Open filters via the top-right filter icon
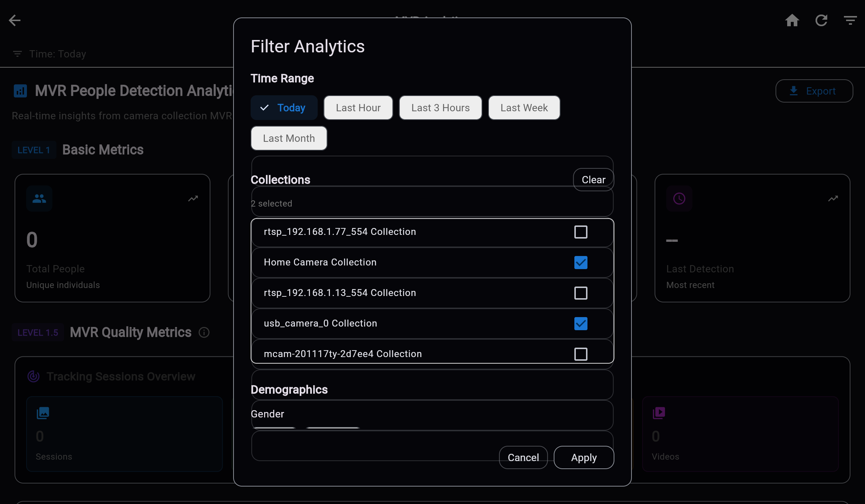Viewport: 865px width, 504px height. [x=850, y=20]
